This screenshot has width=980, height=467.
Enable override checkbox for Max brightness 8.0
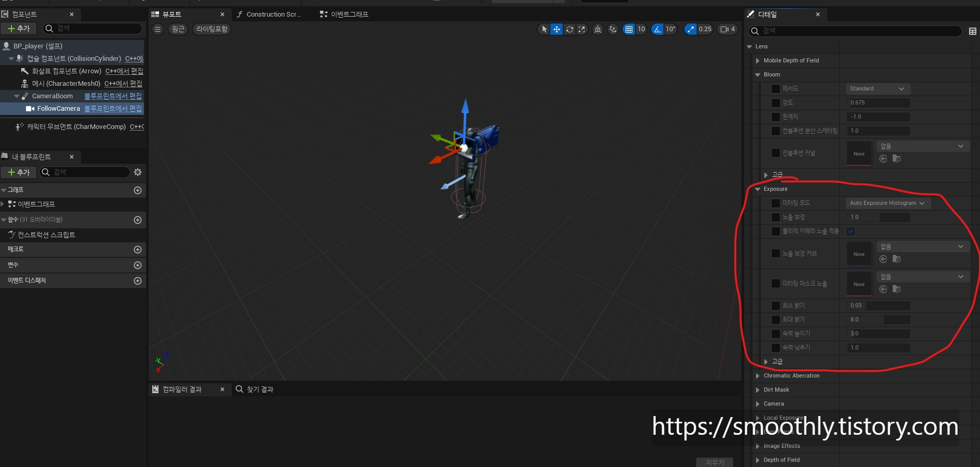click(776, 320)
